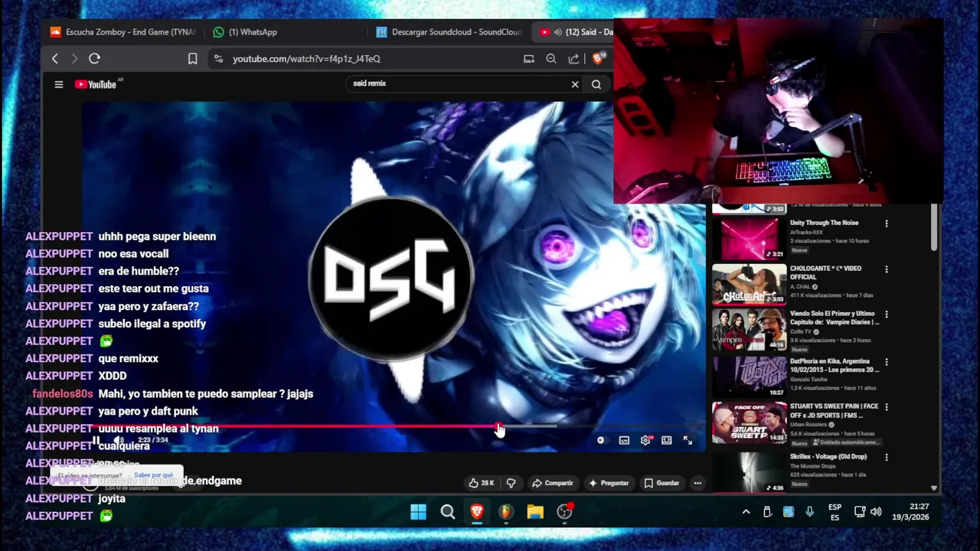Click the youtube.com address bar URL
980x551 pixels.
click(306, 59)
